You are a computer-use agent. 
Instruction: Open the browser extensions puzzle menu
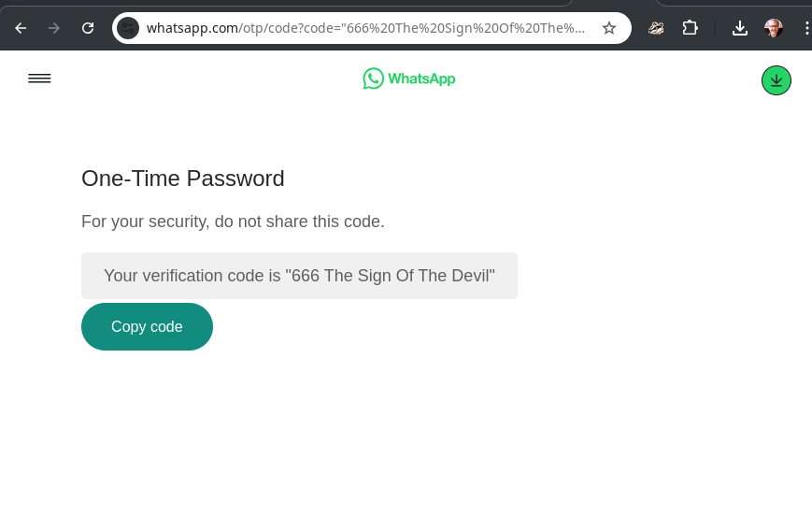coord(690,28)
